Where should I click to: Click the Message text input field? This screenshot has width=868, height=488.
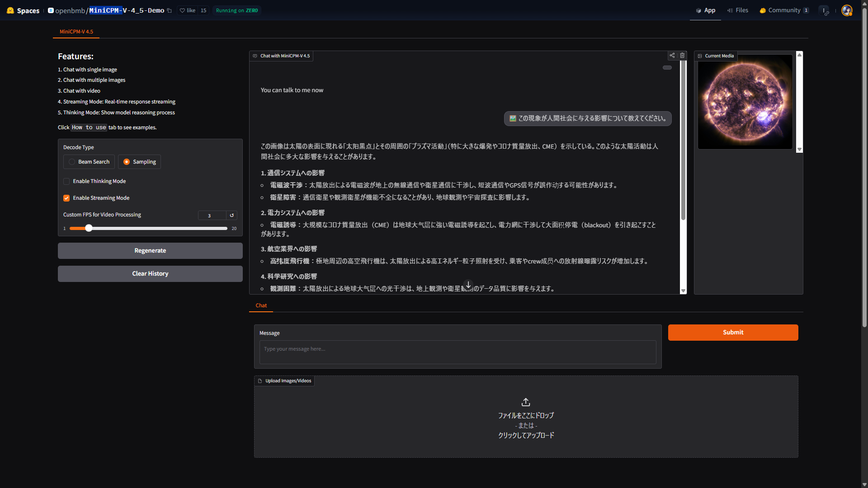tap(458, 352)
